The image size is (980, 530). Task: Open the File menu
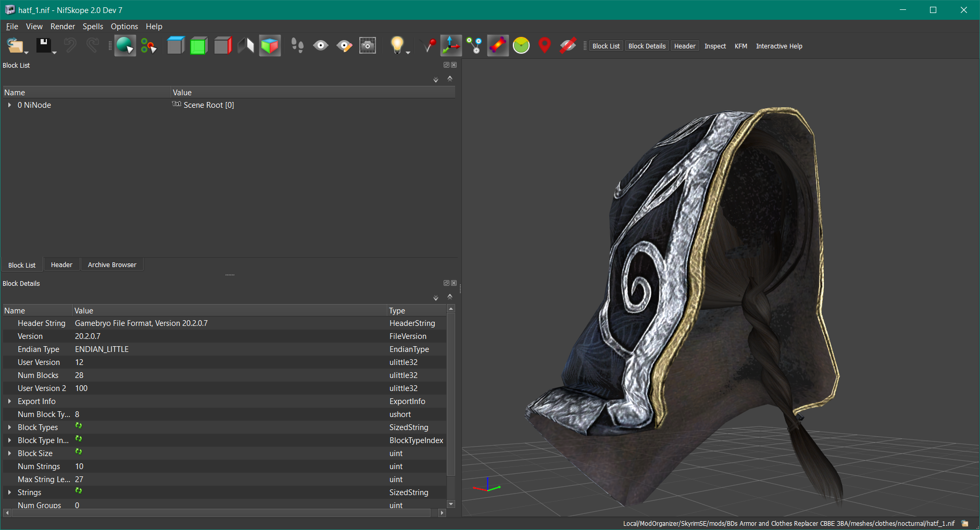12,27
